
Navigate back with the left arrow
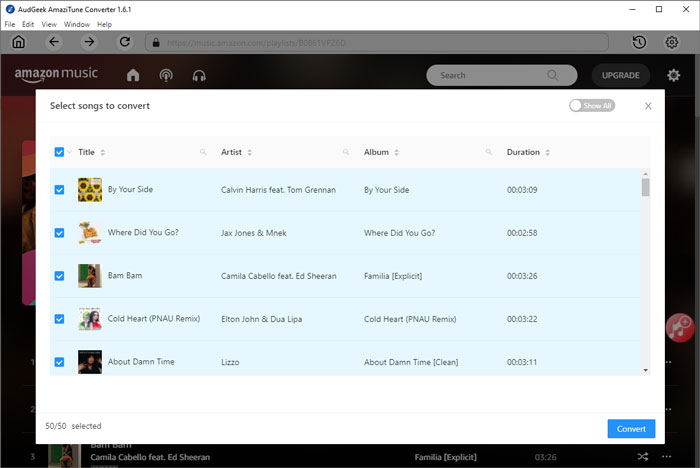54,42
